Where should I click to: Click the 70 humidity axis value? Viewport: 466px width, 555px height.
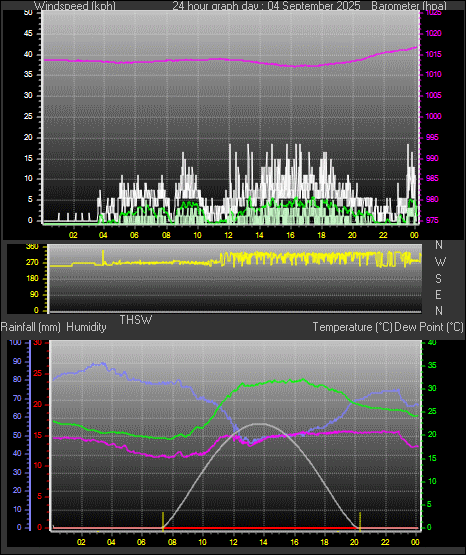point(17,398)
